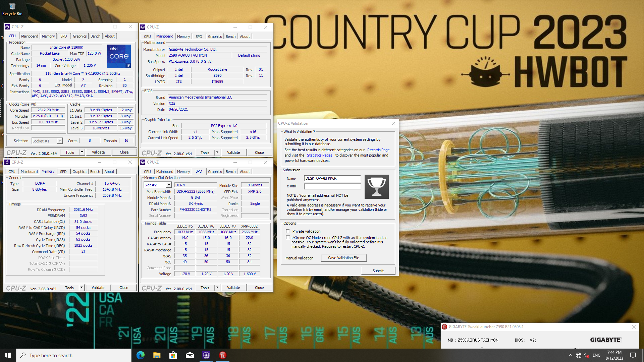Open the notification center icon
Screen dimensions: 644x362
click(x=633, y=355)
